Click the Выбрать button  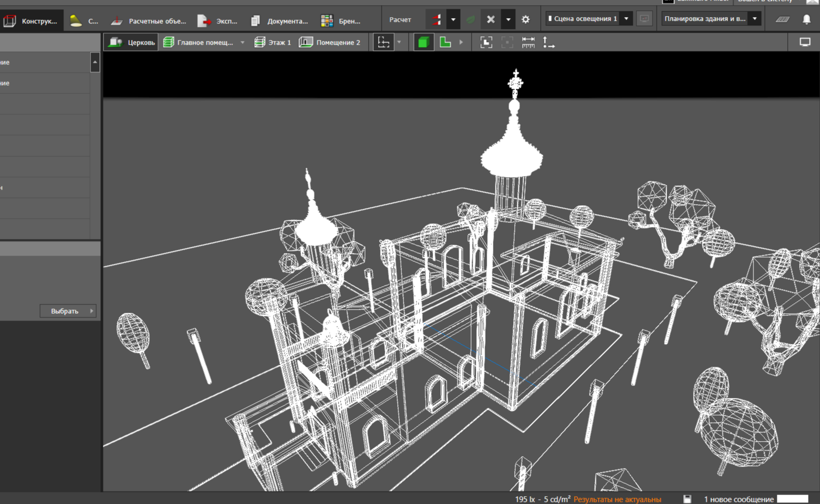pyautogui.click(x=65, y=311)
